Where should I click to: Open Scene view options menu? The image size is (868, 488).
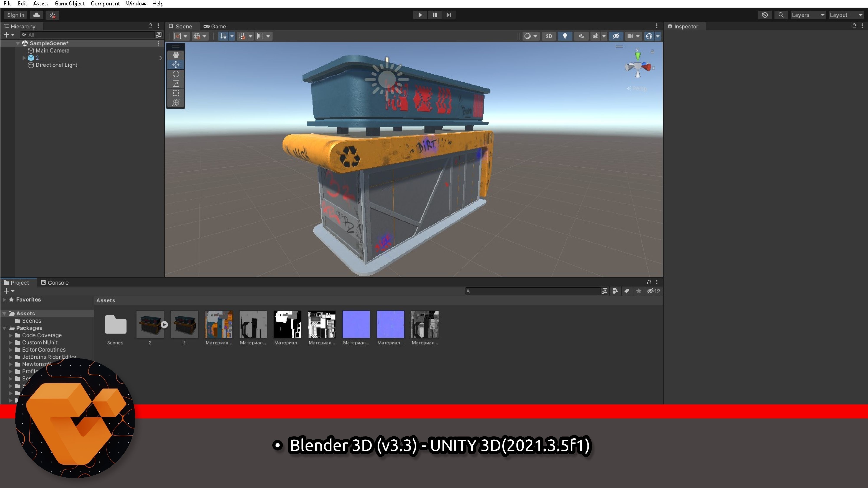pos(657,26)
